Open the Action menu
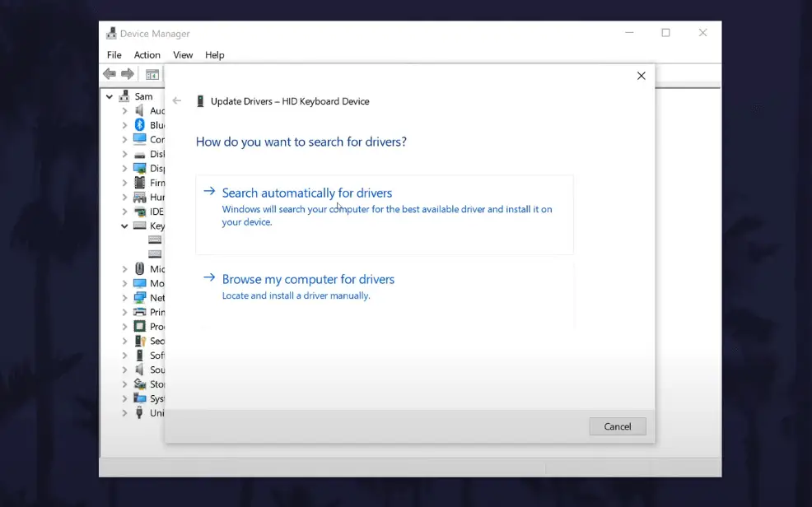 pyautogui.click(x=147, y=55)
